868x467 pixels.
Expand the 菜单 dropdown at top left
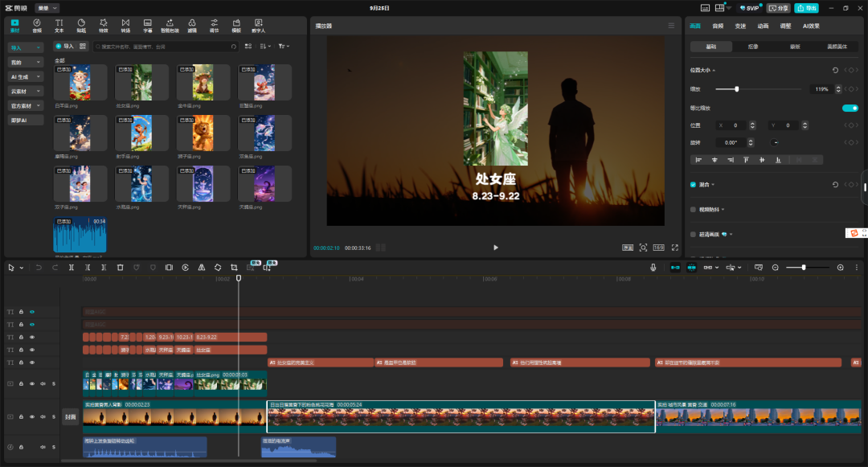coord(47,7)
